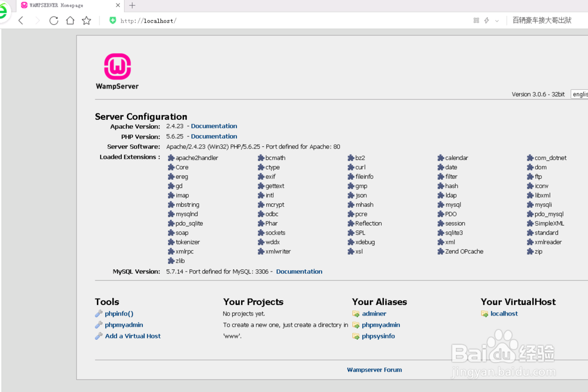Click the QR code icon in address bar
The width and height of the screenshot is (588, 392).
[476, 21]
